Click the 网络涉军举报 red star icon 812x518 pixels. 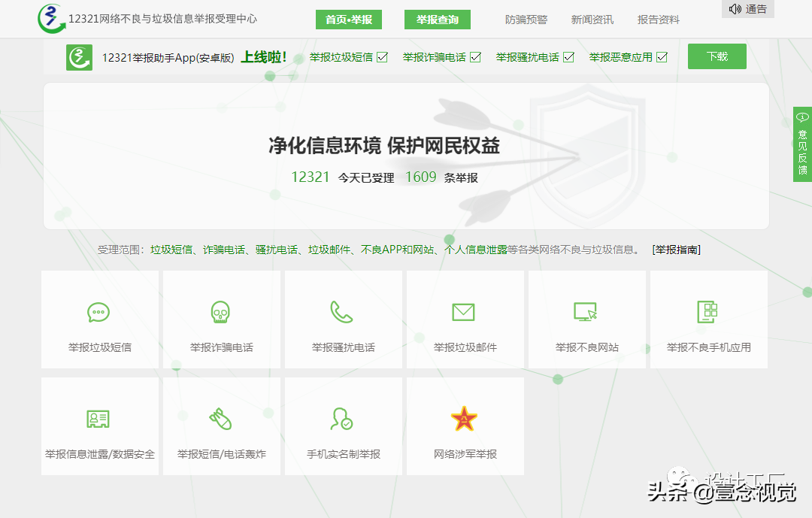[465, 418]
